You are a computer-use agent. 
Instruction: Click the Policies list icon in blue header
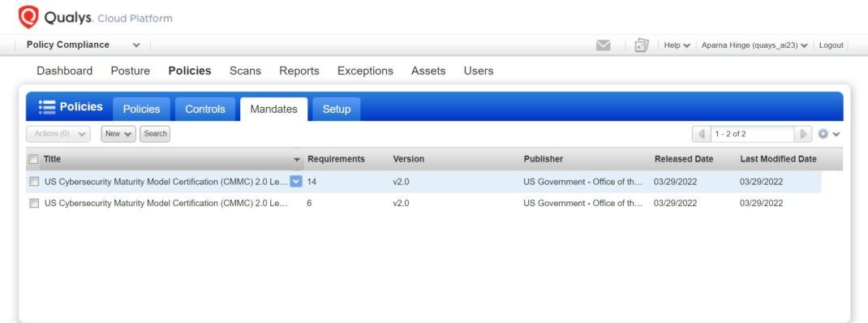[x=47, y=107]
